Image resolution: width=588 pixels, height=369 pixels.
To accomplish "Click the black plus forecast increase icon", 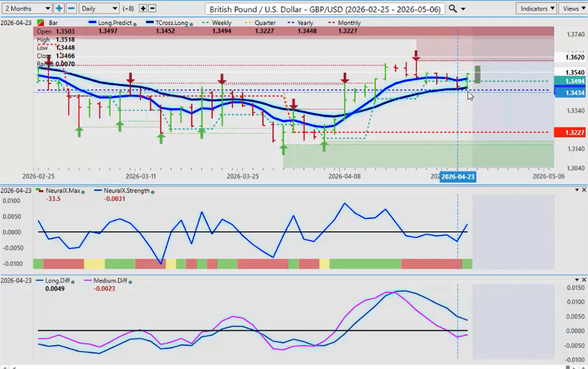I will pos(143,9).
